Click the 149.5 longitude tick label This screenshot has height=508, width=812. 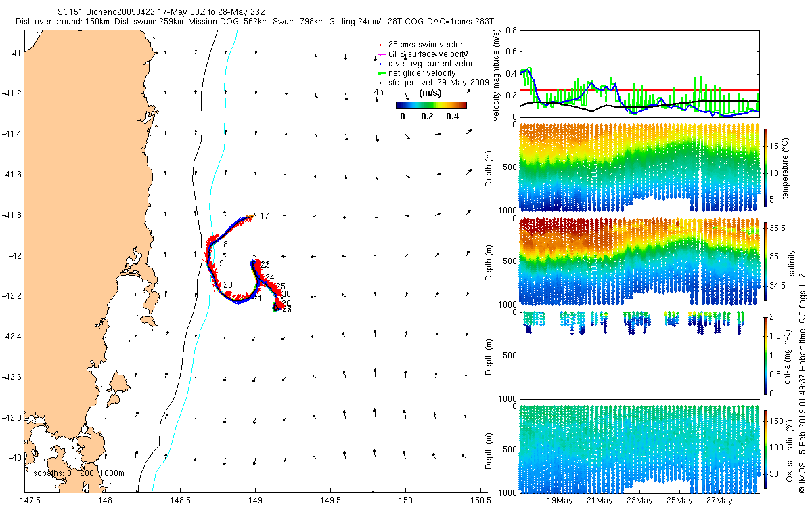330,501
